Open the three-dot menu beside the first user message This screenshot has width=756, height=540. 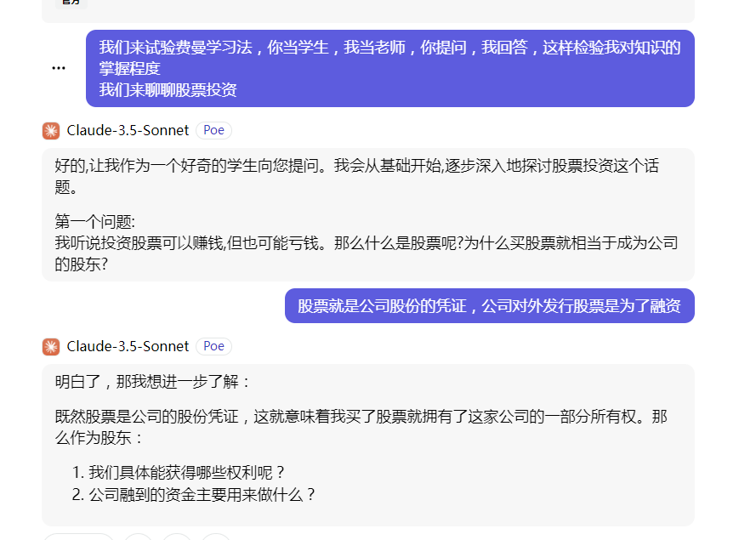[x=59, y=69]
